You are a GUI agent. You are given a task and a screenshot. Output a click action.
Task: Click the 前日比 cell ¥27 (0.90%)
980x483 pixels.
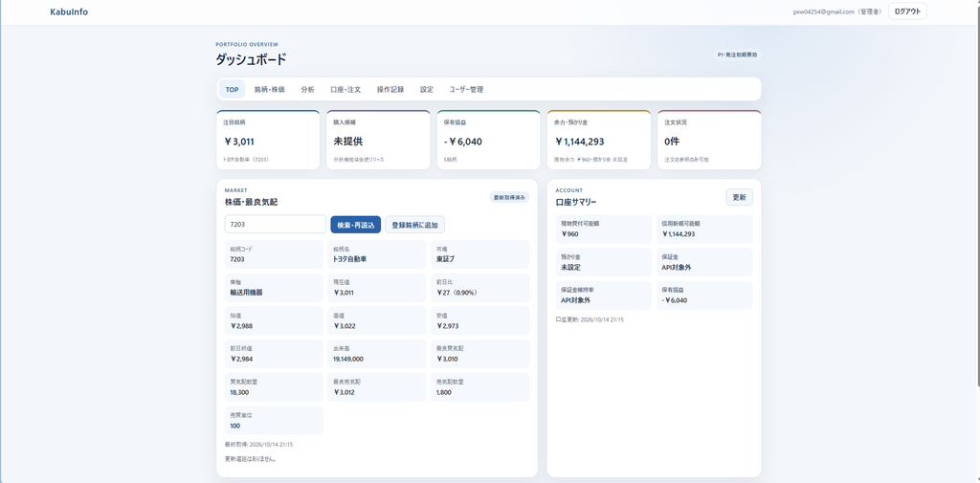(x=480, y=288)
